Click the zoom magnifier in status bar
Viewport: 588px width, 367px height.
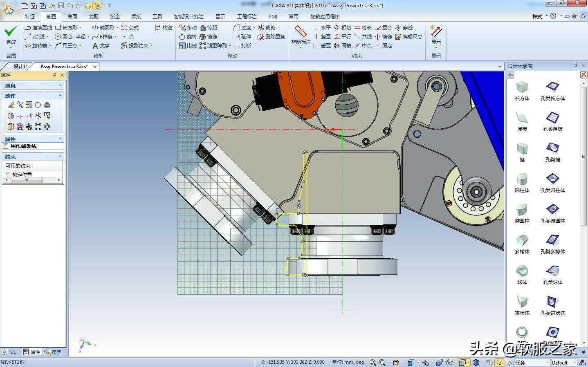tap(373, 362)
